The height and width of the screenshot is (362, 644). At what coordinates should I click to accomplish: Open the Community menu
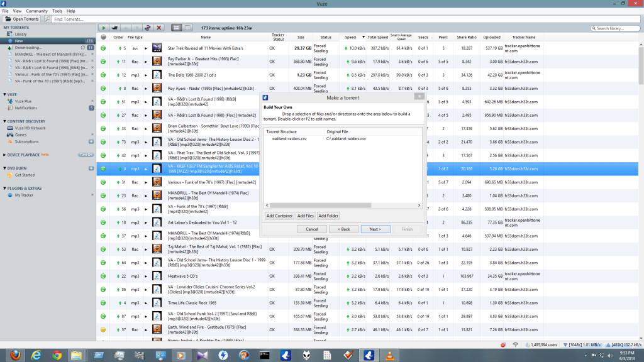coord(37,11)
